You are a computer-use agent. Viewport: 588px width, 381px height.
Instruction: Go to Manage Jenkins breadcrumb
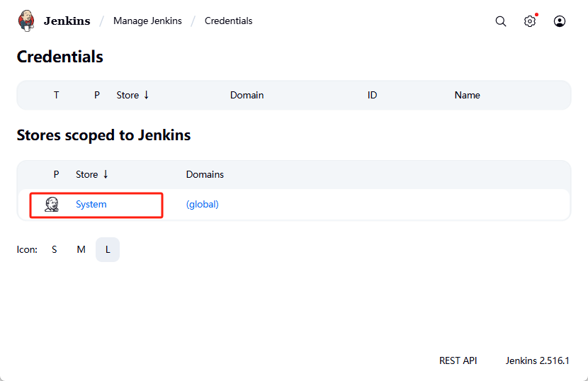(x=147, y=21)
